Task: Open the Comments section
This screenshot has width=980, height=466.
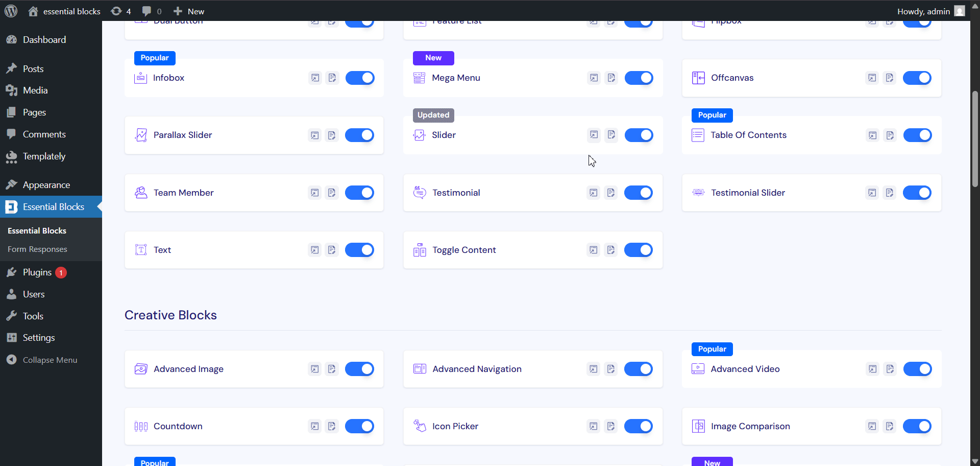Action: [x=44, y=134]
